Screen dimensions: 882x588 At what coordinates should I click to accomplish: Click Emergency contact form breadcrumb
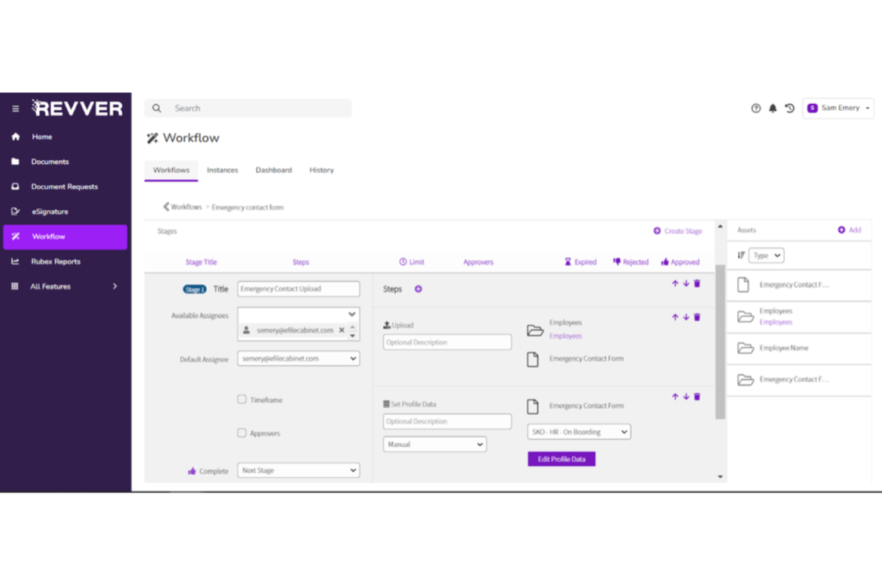point(247,207)
